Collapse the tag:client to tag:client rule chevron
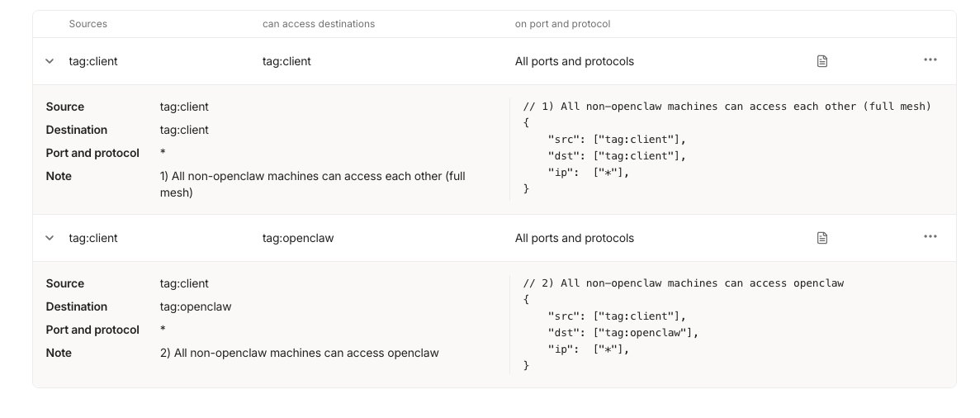 [50, 61]
